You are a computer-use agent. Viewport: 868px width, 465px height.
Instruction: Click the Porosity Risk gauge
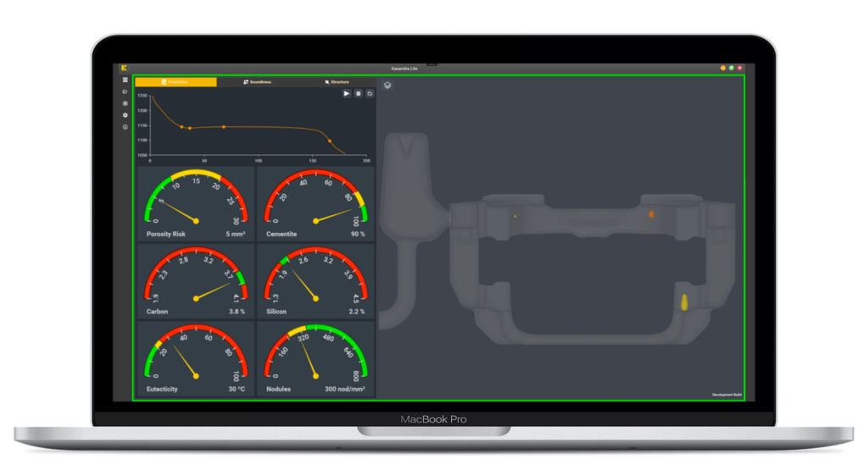pyautogui.click(x=196, y=203)
